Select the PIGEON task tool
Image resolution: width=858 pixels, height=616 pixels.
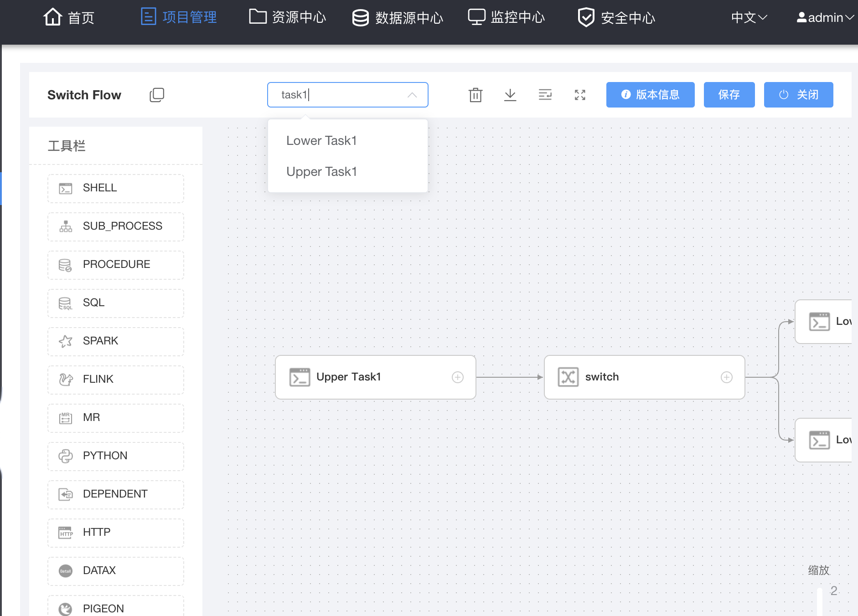pos(116,606)
